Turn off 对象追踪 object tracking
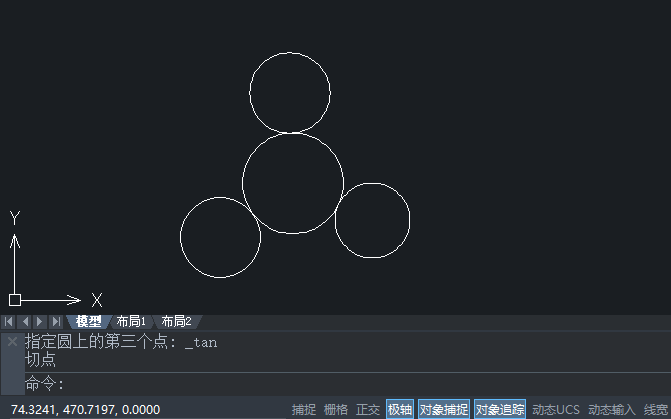671x419 pixels. 500,410
